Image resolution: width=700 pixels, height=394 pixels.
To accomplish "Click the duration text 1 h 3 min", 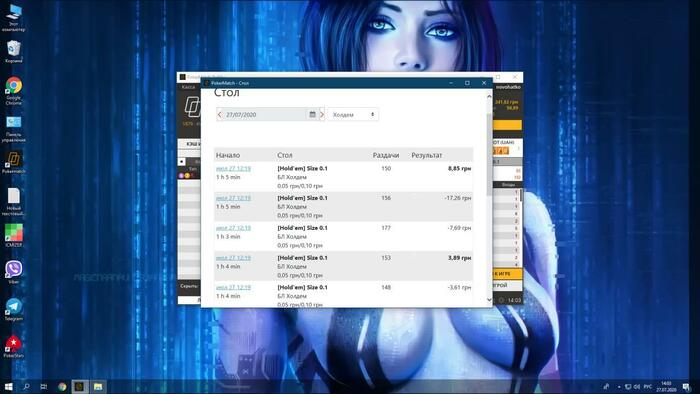I will coord(228,236).
